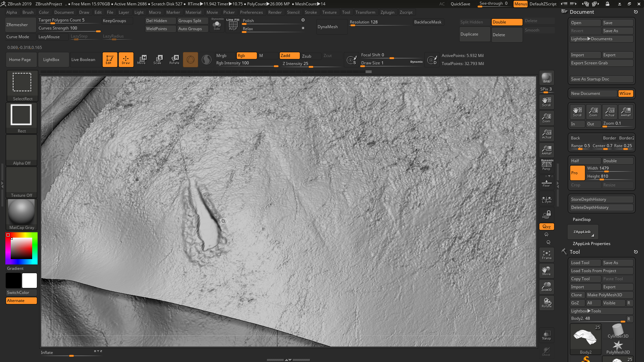
Task: Expand ZAppLink Properties section
Action: click(x=591, y=244)
